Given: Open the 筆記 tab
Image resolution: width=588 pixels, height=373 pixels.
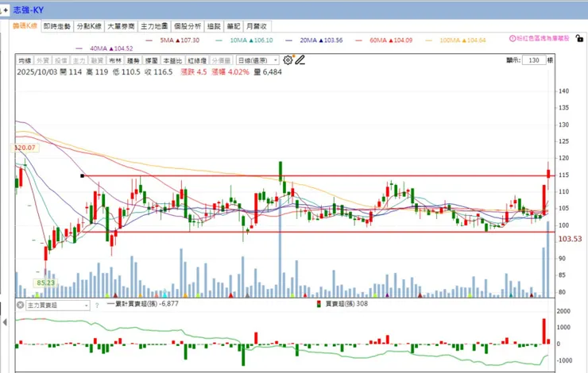Looking at the screenshot, I should (x=234, y=26).
